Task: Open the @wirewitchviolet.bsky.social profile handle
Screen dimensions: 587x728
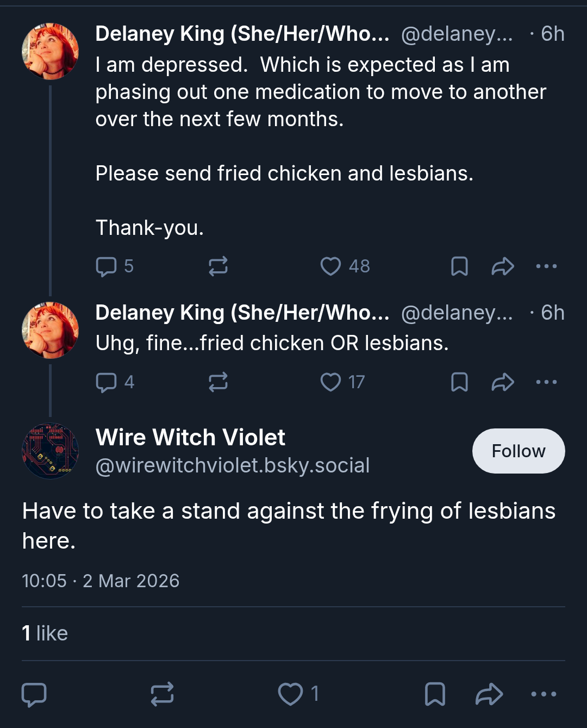Action: [233, 465]
